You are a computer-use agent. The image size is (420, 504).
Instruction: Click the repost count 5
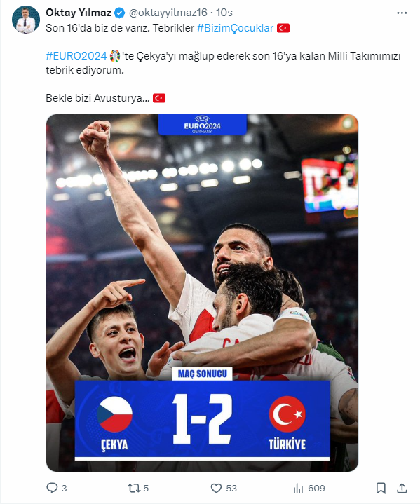click(x=146, y=489)
